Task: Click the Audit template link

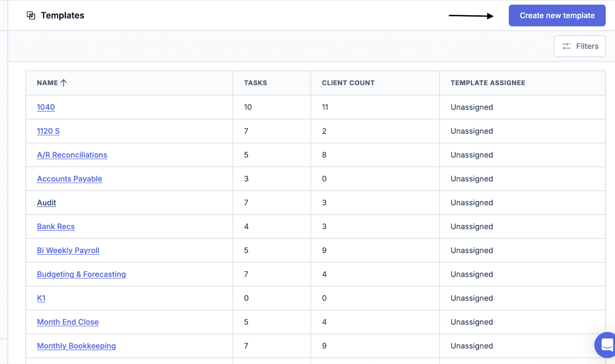Action: (x=46, y=202)
